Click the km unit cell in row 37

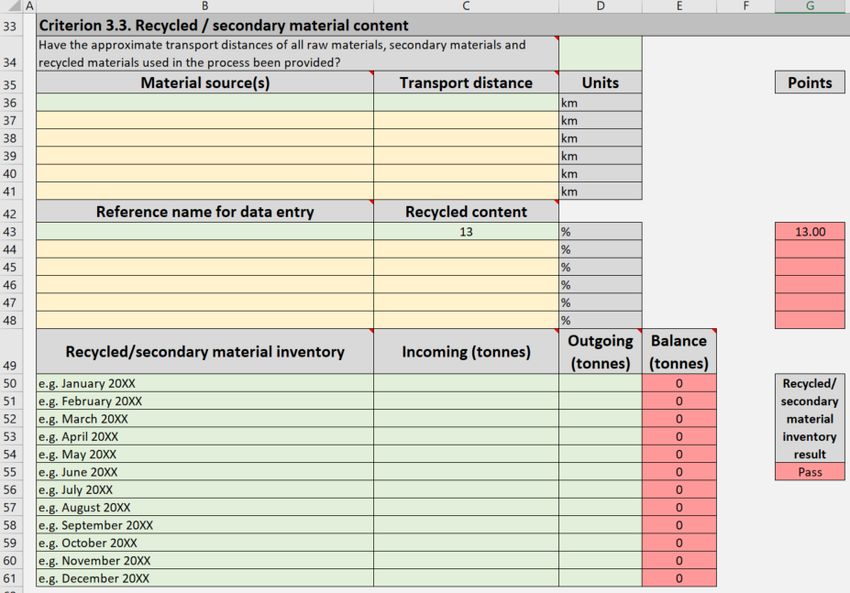click(600, 120)
